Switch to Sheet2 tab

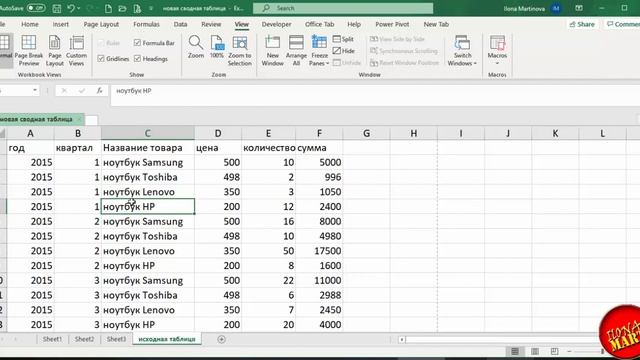tap(84, 339)
